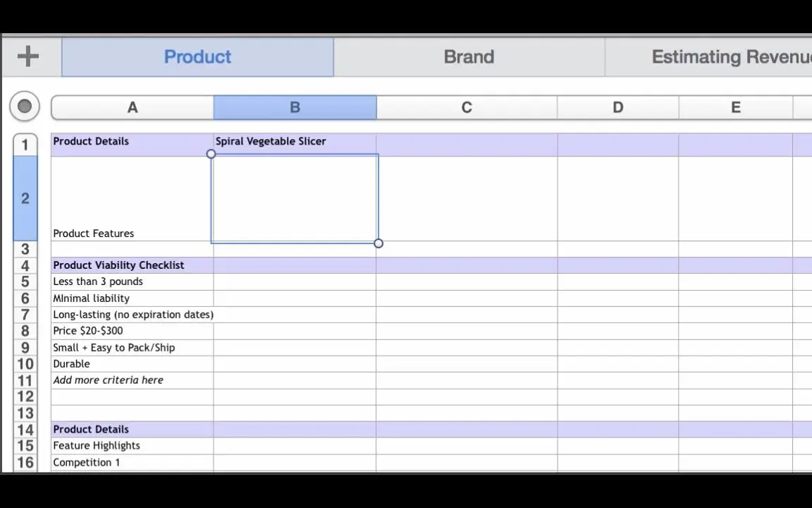The width and height of the screenshot is (812, 508).
Task: Click the table handle circle icon
Action: point(25,107)
